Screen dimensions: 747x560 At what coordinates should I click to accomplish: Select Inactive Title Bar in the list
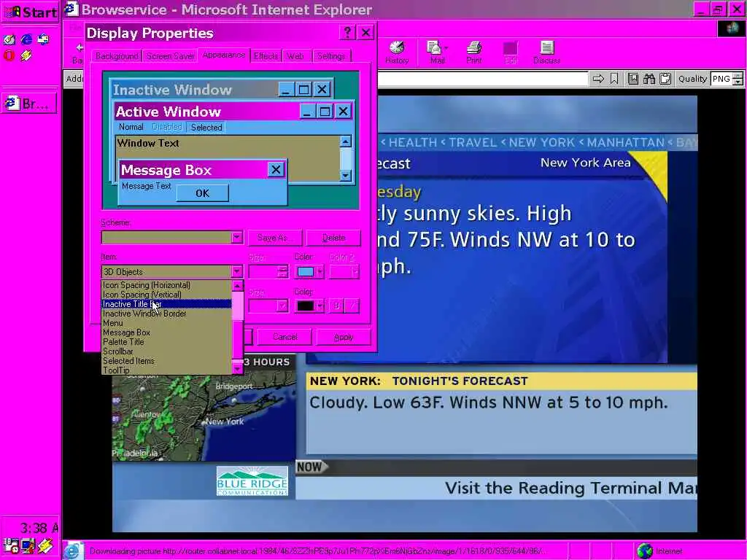pos(167,304)
